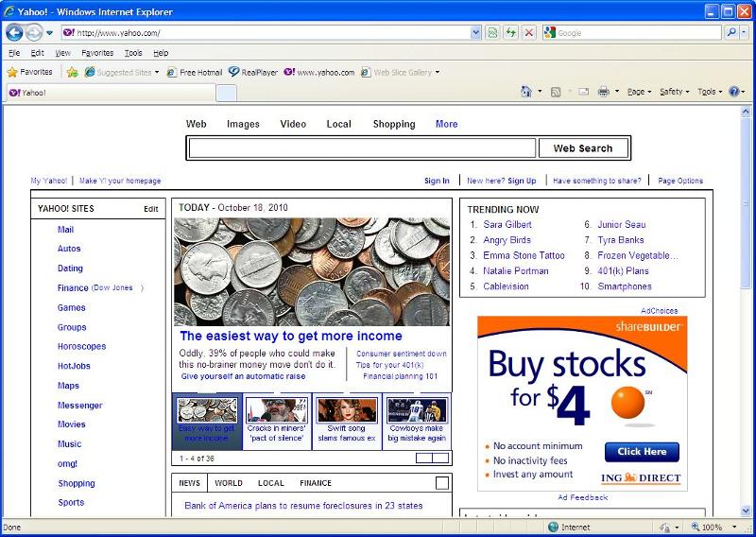
Task: Click the Read Mail envelope icon
Action: (x=583, y=92)
